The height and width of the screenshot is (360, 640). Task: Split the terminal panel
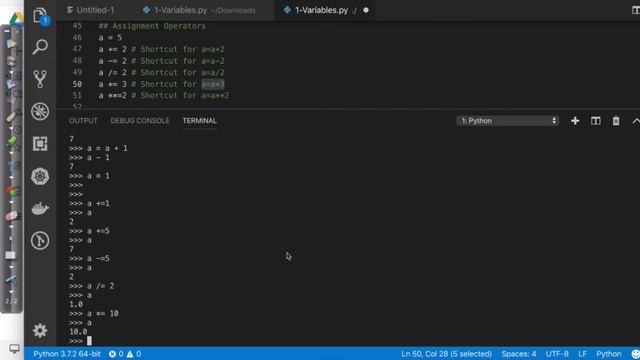pos(596,121)
